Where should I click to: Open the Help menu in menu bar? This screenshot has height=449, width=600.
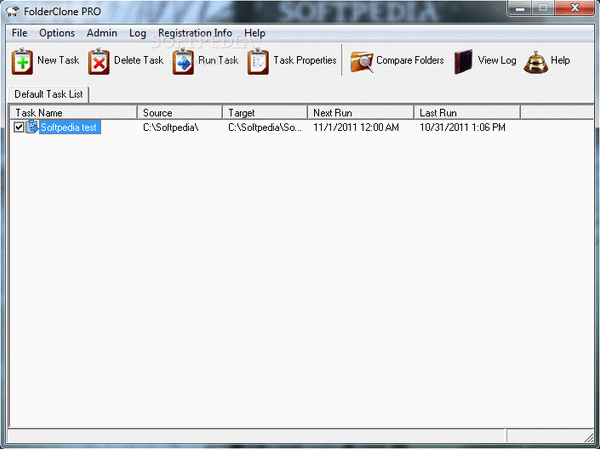254,33
